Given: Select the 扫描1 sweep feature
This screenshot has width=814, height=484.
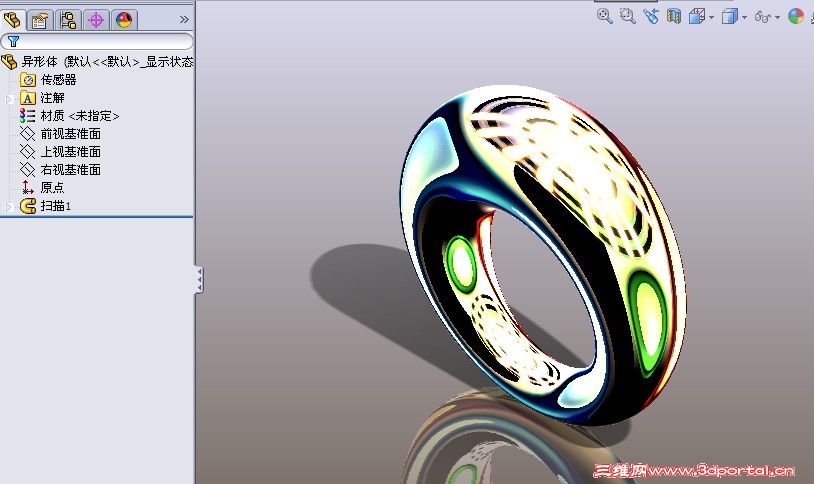Looking at the screenshot, I should coord(45,206).
